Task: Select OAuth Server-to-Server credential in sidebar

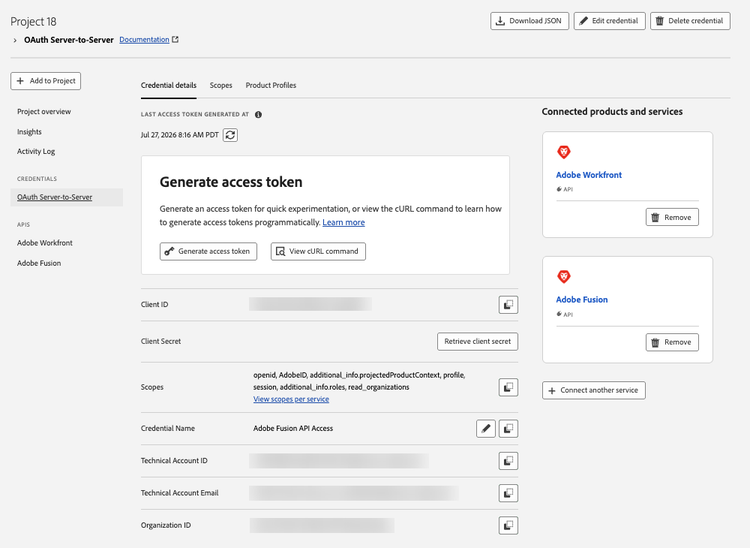Action: [66, 197]
